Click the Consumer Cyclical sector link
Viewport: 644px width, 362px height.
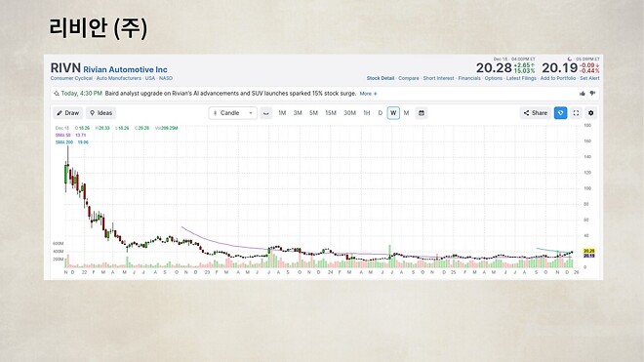tap(71, 78)
